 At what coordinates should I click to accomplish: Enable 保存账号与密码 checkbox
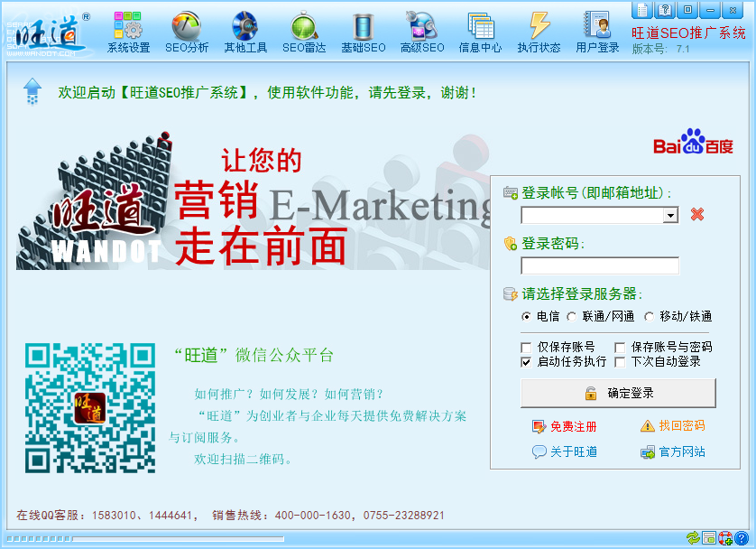coord(620,348)
